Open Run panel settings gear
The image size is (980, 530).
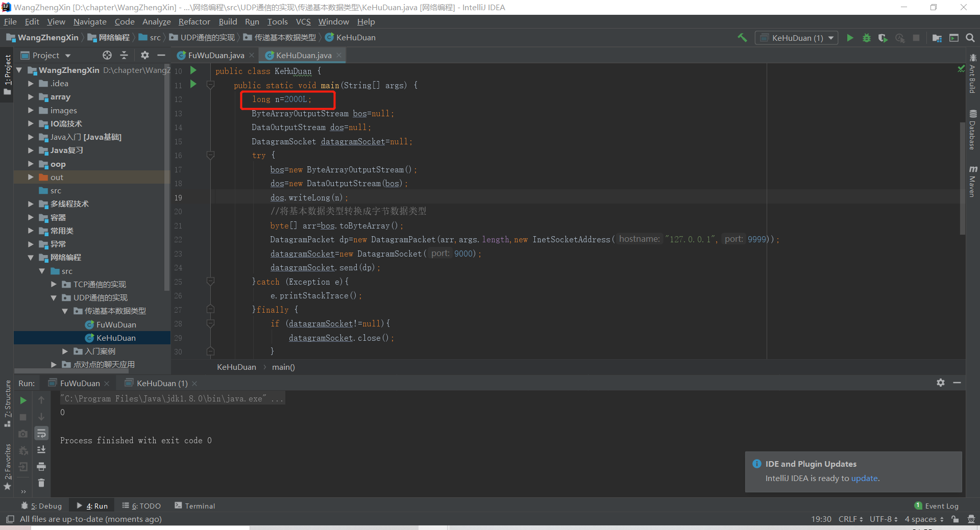tap(941, 383)
